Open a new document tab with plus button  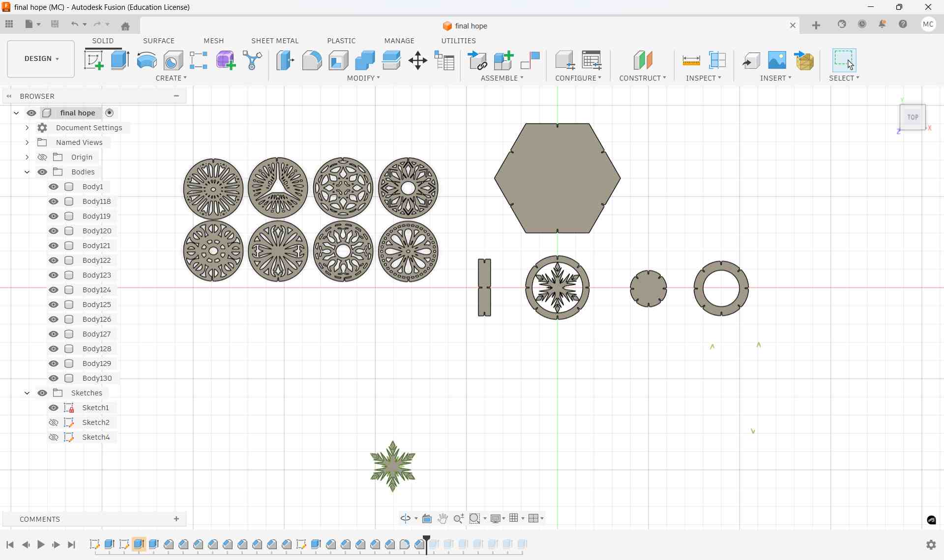816,25
